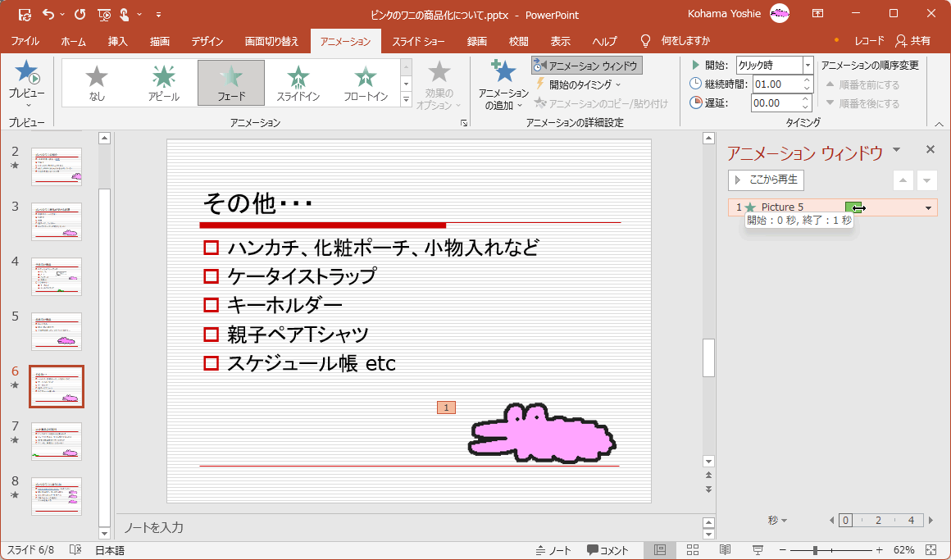Image resolution: width=951 pixels, height=560 pixels.
Task: Open the スライド ショー ribbon tab
Action: [419, 41]
